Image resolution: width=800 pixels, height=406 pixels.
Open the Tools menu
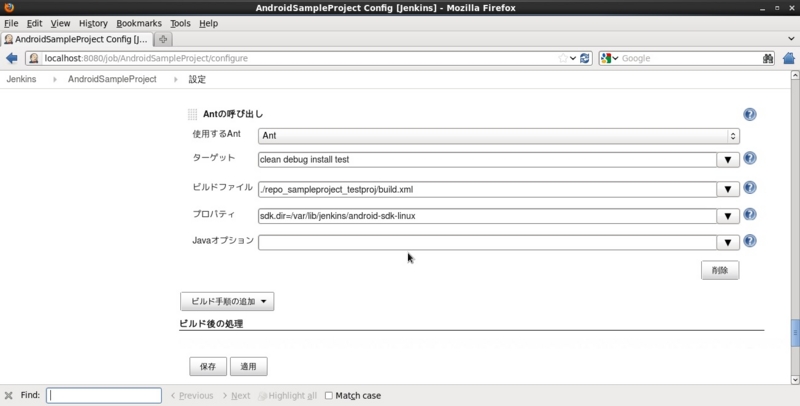(x=180, y=23)
